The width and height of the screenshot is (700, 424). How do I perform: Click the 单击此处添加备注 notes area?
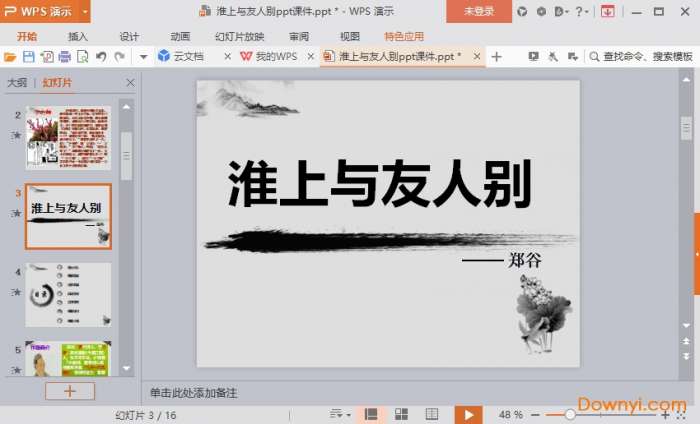point(193,393)
